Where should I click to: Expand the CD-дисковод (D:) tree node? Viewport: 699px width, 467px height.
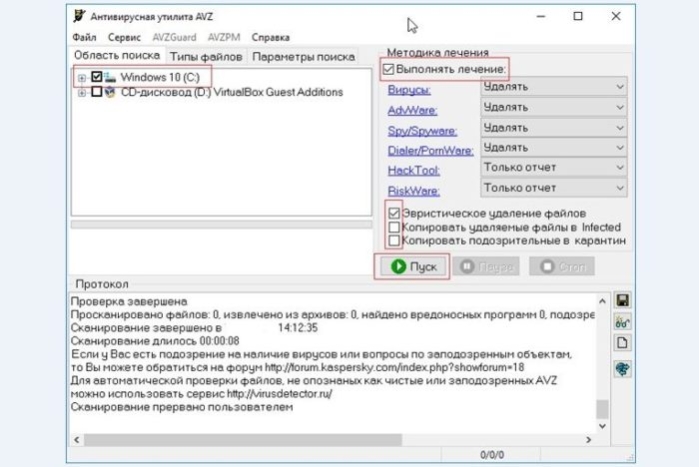pos(82,93)
